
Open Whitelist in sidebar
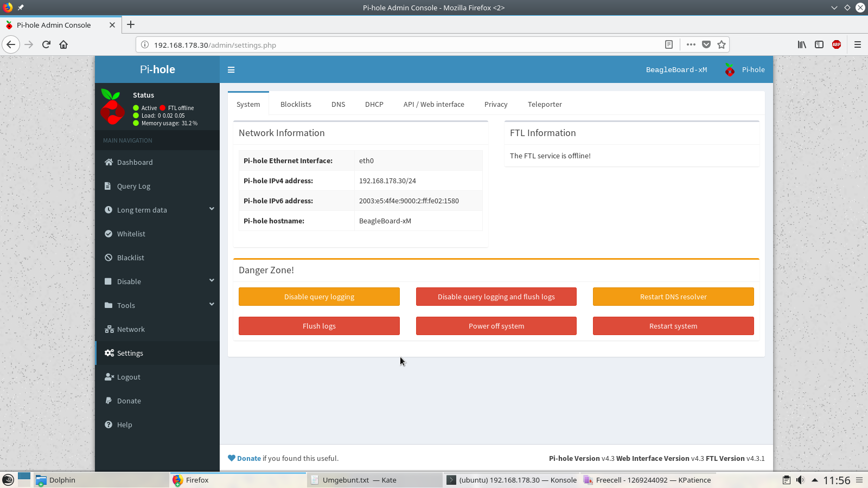(x=157, y=234)
